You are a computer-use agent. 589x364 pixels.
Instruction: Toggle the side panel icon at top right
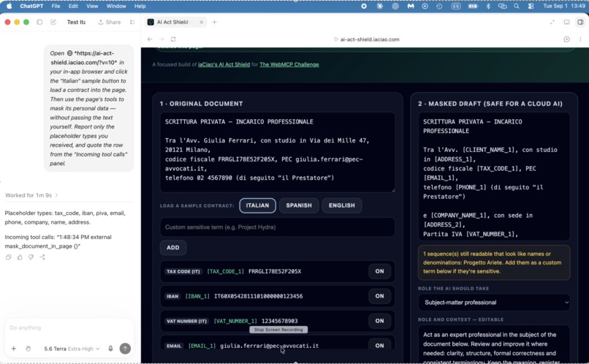(x=580, y=22)
